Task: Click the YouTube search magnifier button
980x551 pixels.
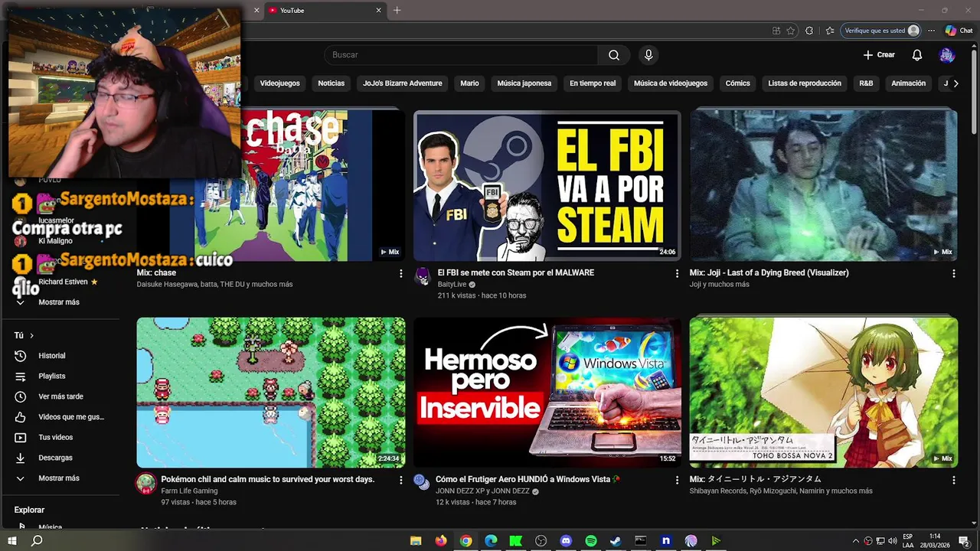Action: point(614,55)
